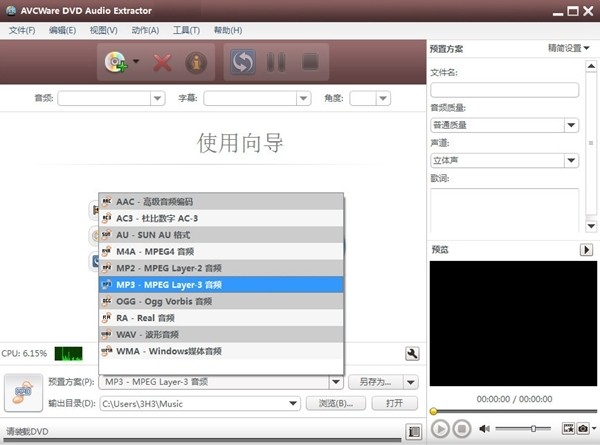Open the log list icon in status bar
Viewport: 600px width, 445px height.
click(x=414, y=432)
